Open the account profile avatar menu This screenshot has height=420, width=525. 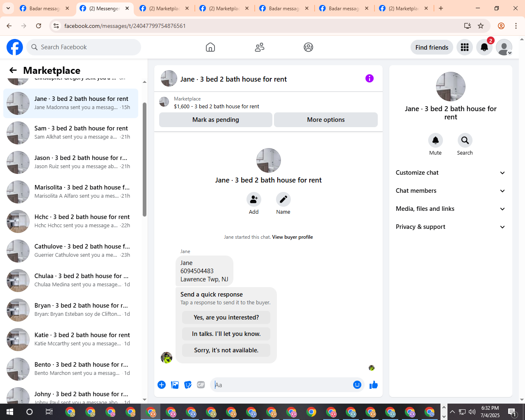pos(504,47)
